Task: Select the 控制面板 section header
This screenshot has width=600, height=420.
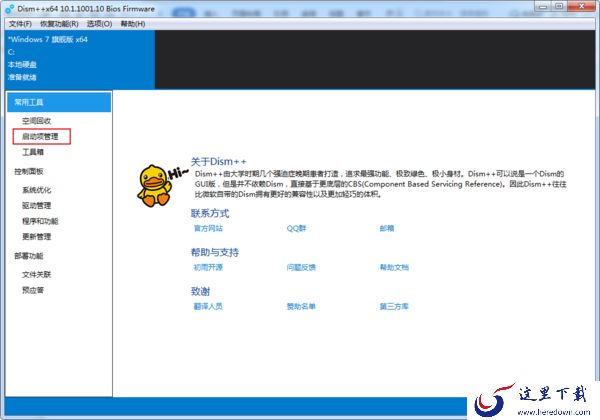Action: (x=29, y=171)
